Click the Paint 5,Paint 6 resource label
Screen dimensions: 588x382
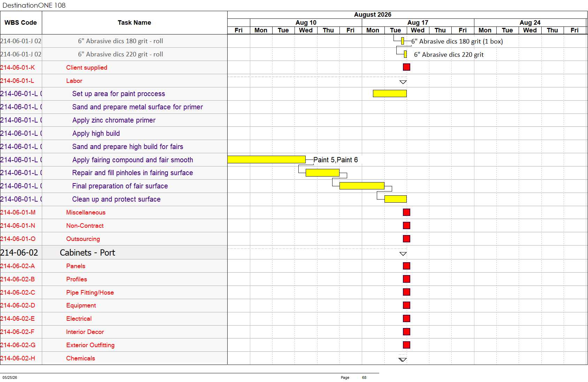pyautogui.click(x=336, y=160)
